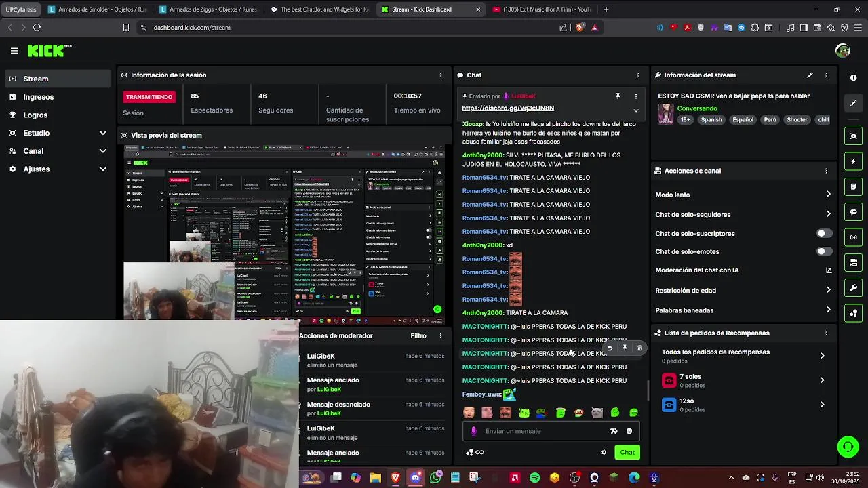Open Modo lento settings arrow
868x488 pixels.
point(828,195)
